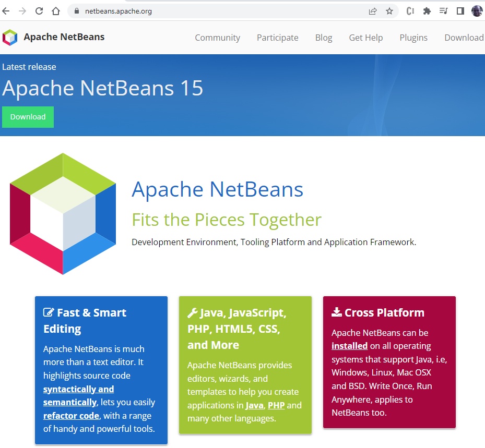The image size is (485, 448).
Task: Click the 'Fast & Smart Editing' card heading
Action: (x=85, y=321)
